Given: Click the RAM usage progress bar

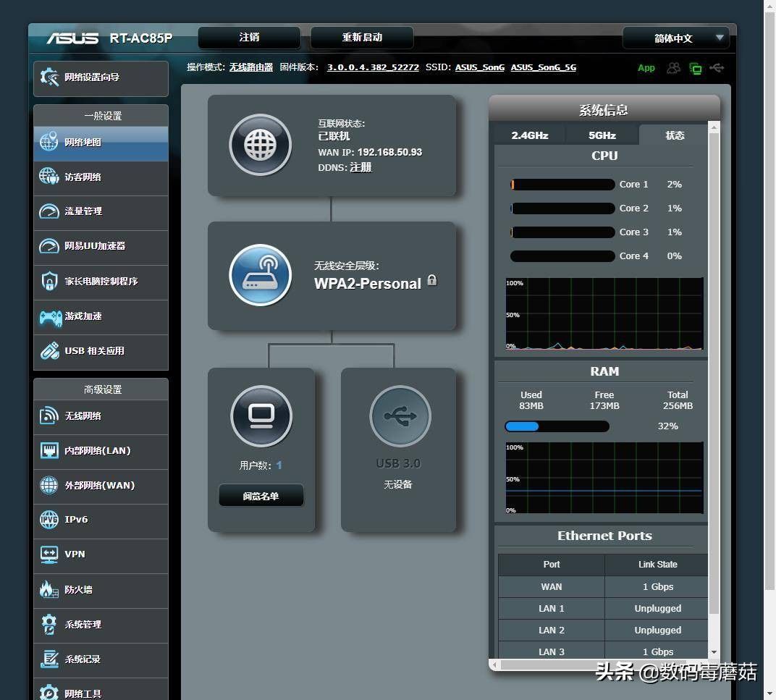Looking at the screenshot, I should coord(557,426).
